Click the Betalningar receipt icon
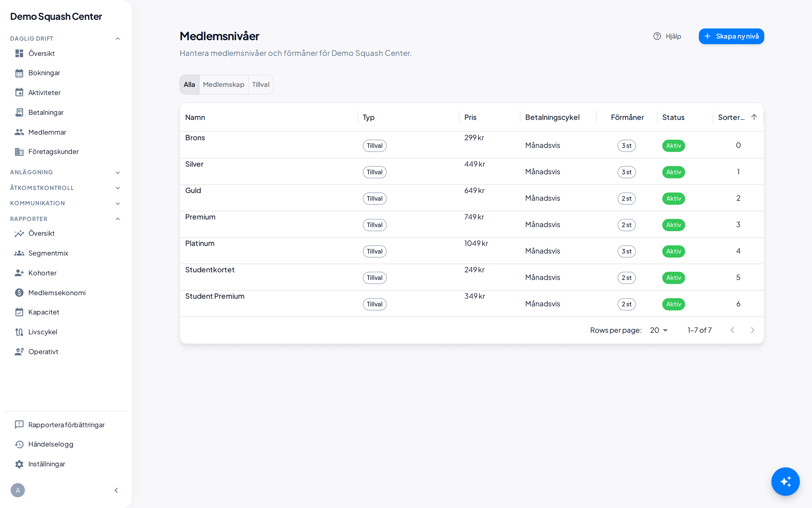812x508 pixels. [x=19, y=112]
